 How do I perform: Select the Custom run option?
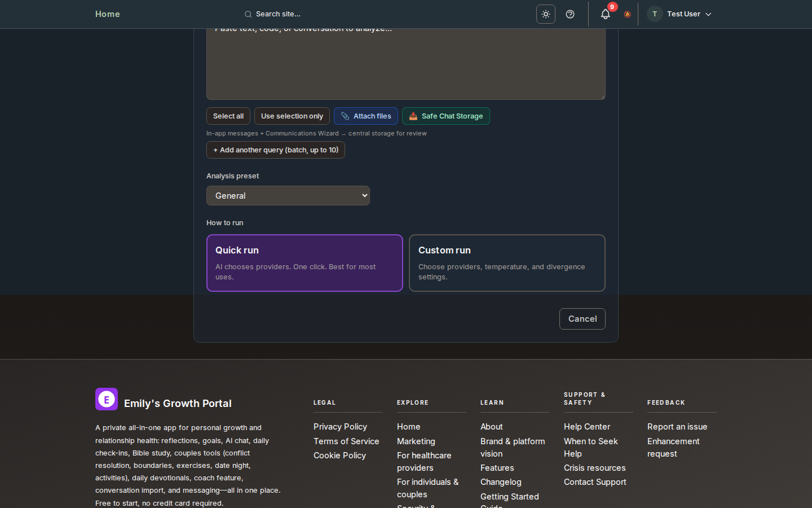(x=506, y=263)
